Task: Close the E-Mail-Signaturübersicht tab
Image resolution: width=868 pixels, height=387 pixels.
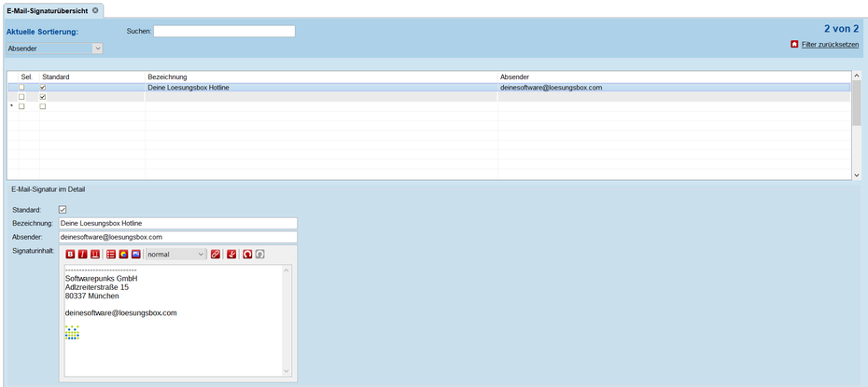Action: (95, 10)
